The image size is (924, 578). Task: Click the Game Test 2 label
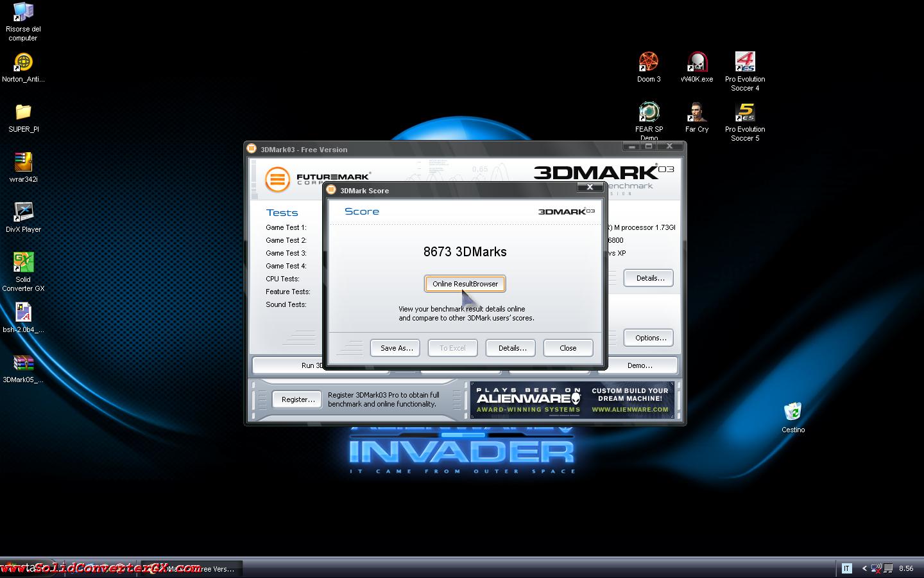(x=286, y=240)
